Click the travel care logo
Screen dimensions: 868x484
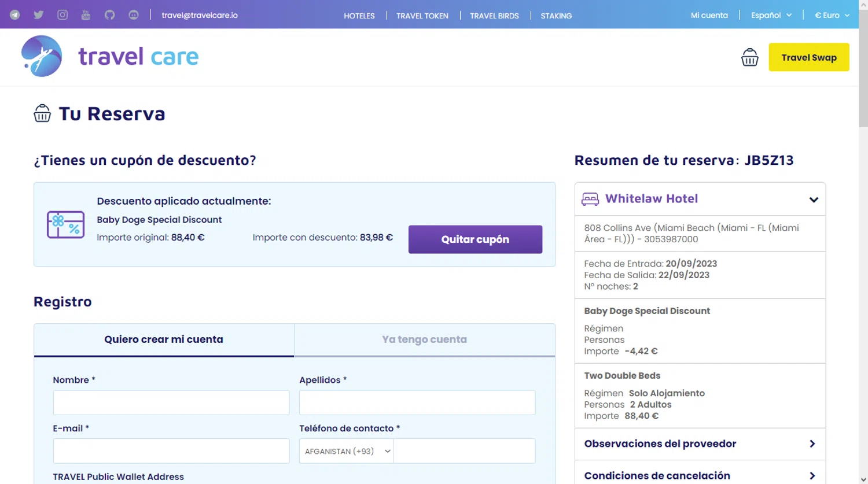click(x=110, y=56)
